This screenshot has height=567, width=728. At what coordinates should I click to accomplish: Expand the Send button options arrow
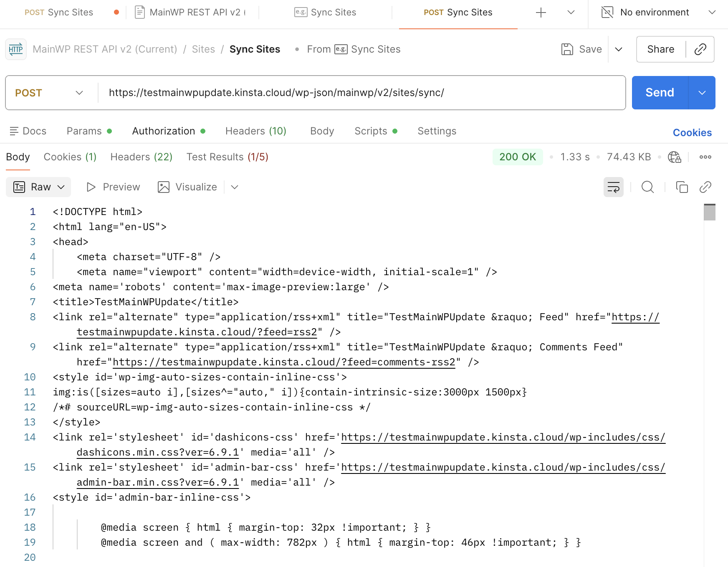coord(702,93)
